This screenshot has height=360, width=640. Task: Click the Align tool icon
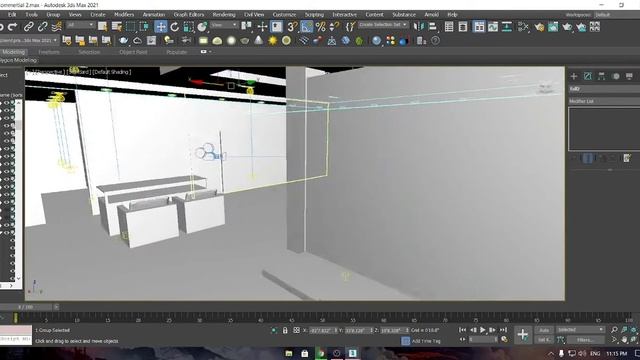point(433,27)
